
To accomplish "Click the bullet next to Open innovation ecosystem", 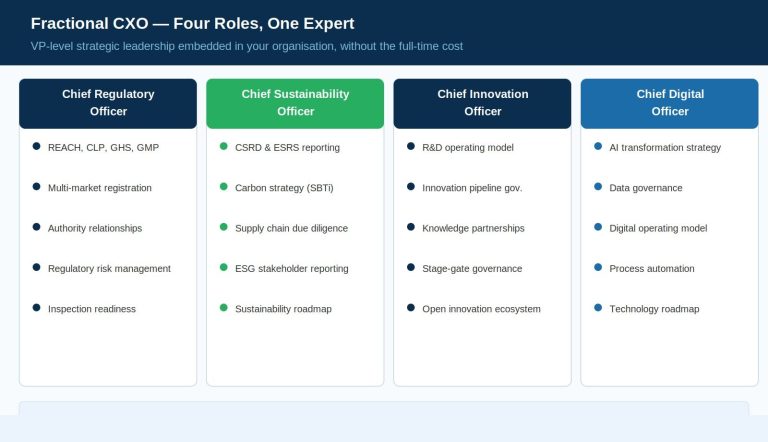I will pos(411,308).
